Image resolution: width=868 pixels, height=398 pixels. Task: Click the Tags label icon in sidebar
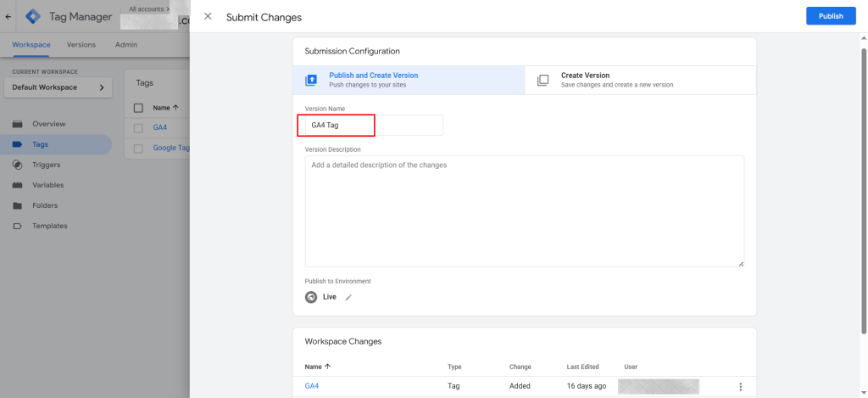click(x=17, y=144)
